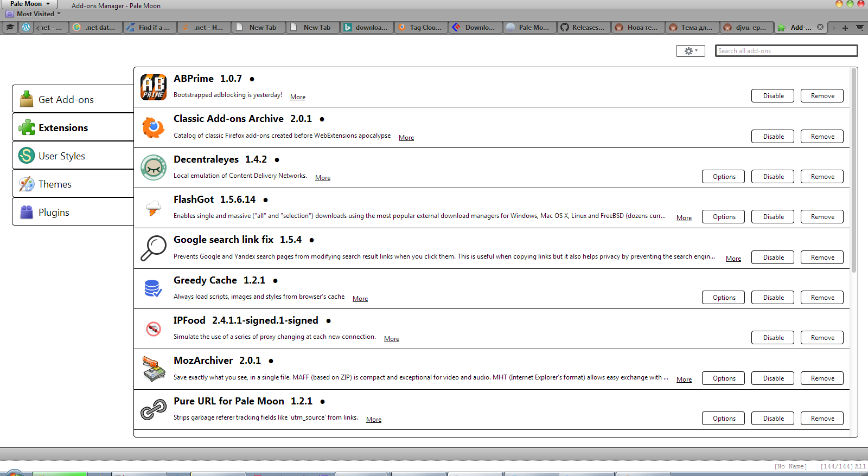This screenshot has width=868, height=476.
Task: Disable the IPFood extension
Action: pyautogui.click(x=773, y=338)
